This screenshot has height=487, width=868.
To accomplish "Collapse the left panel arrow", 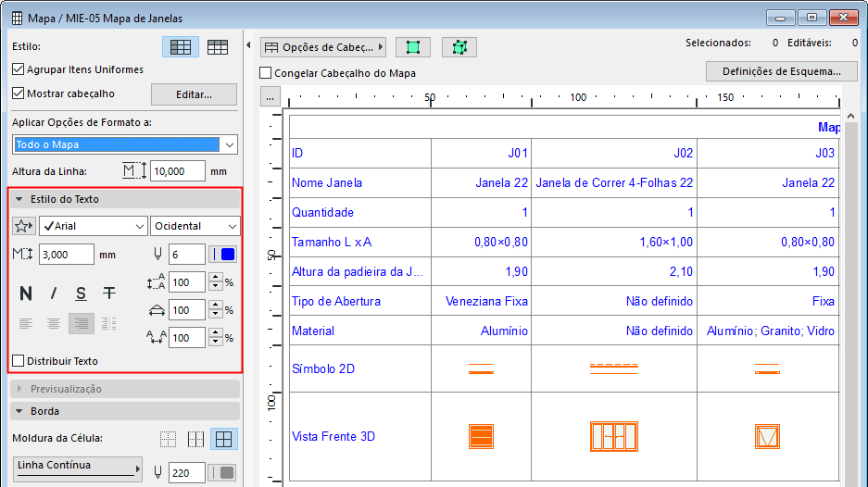I will click(248, 45).
